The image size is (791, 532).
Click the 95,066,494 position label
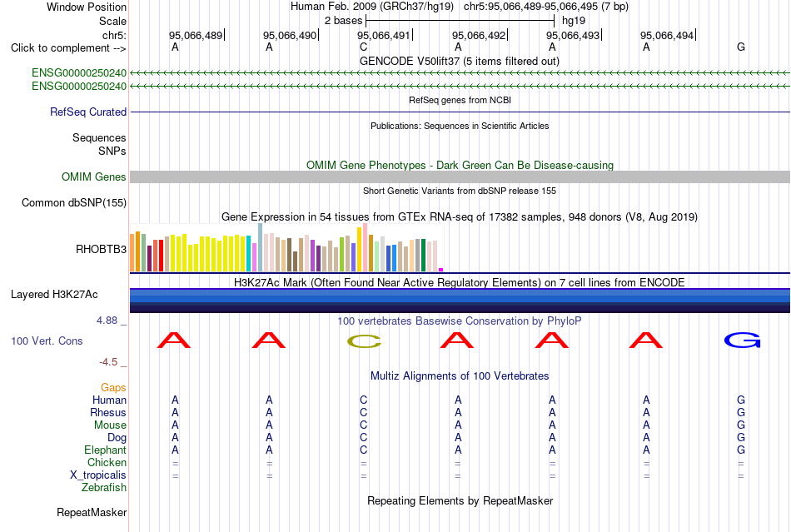pos(667,35)
